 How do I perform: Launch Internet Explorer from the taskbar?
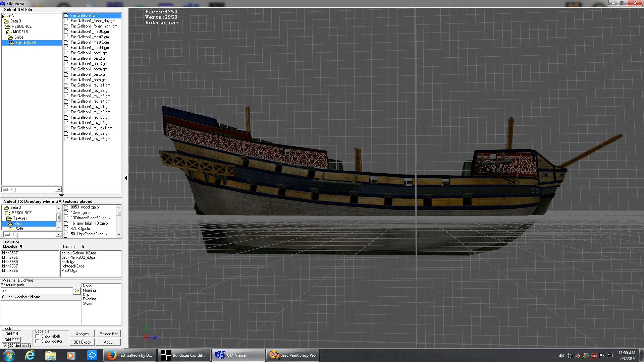[x=30, y=355]
